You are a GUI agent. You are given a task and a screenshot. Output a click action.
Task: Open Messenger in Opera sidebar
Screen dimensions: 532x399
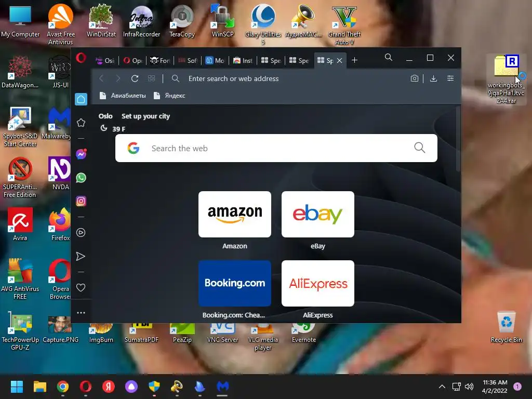pos(81,154)
